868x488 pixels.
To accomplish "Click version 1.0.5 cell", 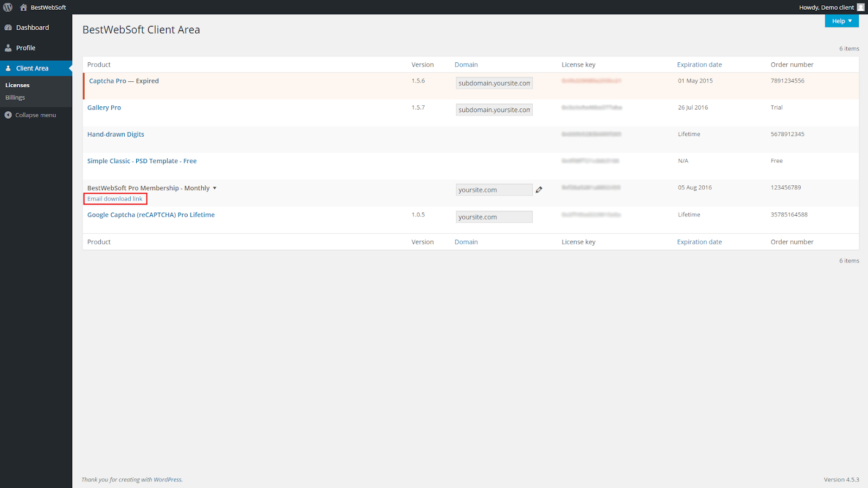I will click(418, 215).
